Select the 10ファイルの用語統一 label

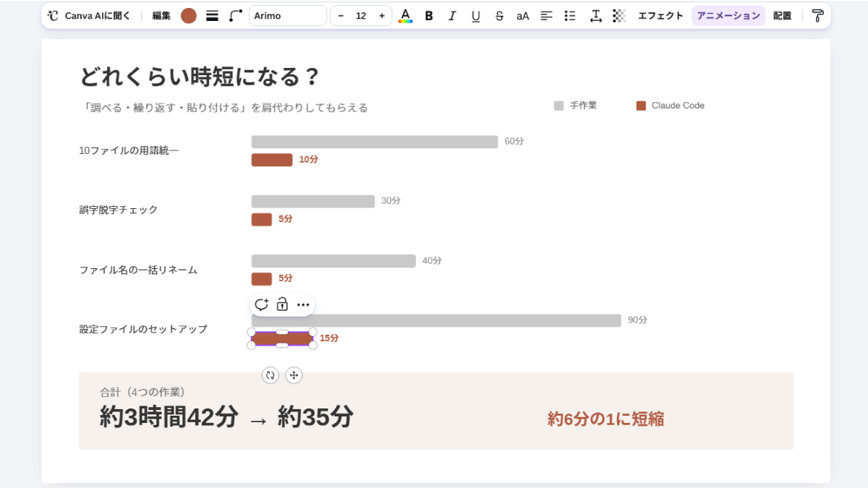(x=129, y=150)
